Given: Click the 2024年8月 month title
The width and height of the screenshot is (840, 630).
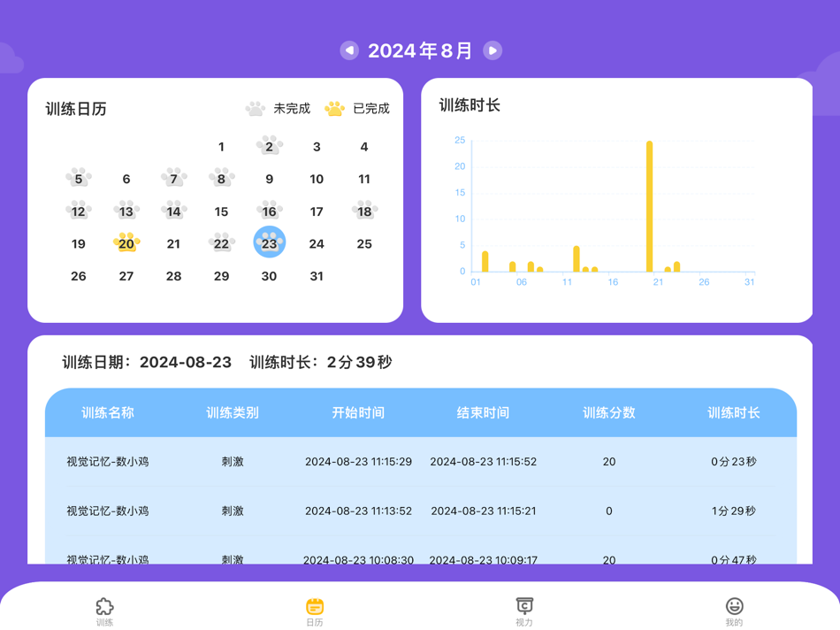Looking at the screenshot, I should coord(420,50).
